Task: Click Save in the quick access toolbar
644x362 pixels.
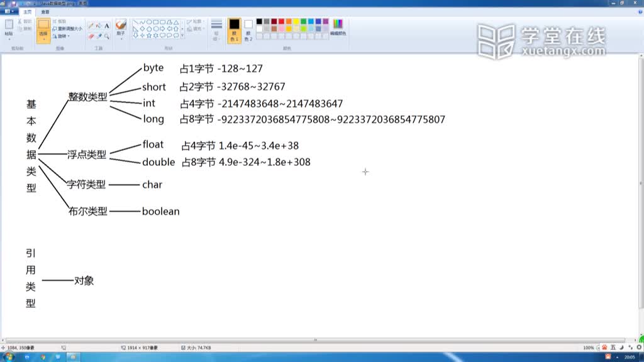Action: click(x=14, y=3)
